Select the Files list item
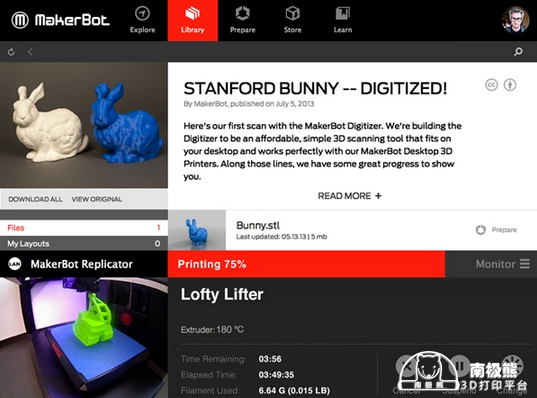The width and height of the screenshot is (537, 398). click(x=84, y=228)
